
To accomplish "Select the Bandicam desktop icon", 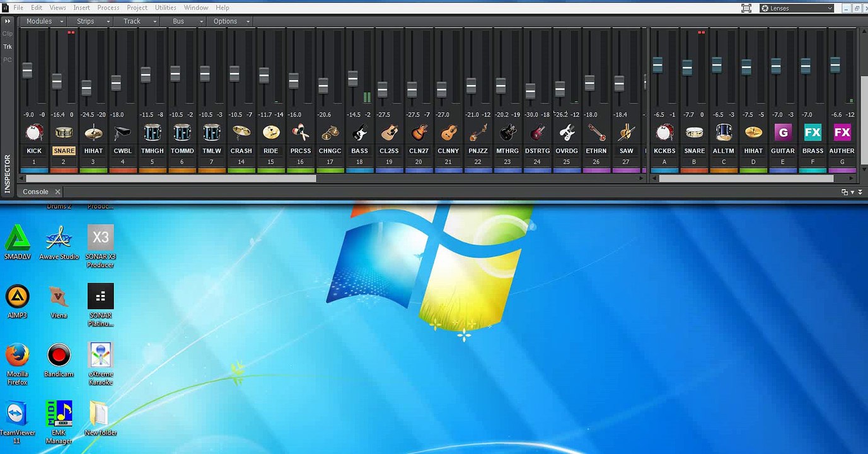I will [x=59, y=361].
